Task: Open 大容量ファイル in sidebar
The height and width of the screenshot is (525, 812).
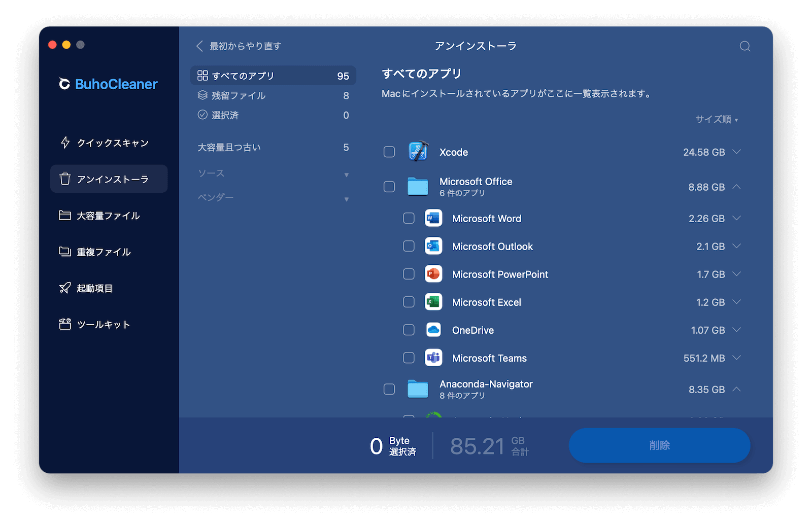Action: pyautogui.click(x=109, y=215)
